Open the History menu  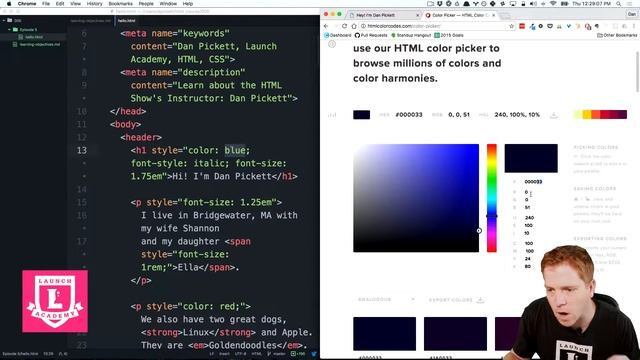tap(94, 4)
